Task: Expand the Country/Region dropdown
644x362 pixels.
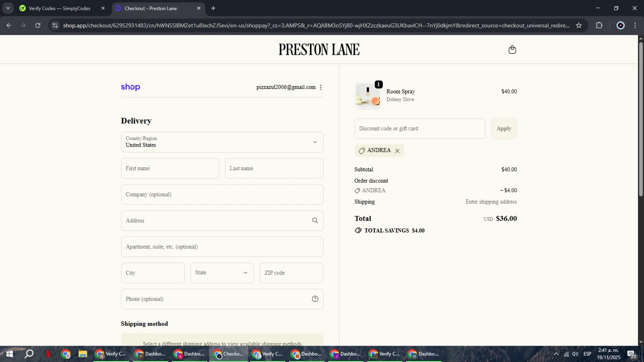Action: 222,142
